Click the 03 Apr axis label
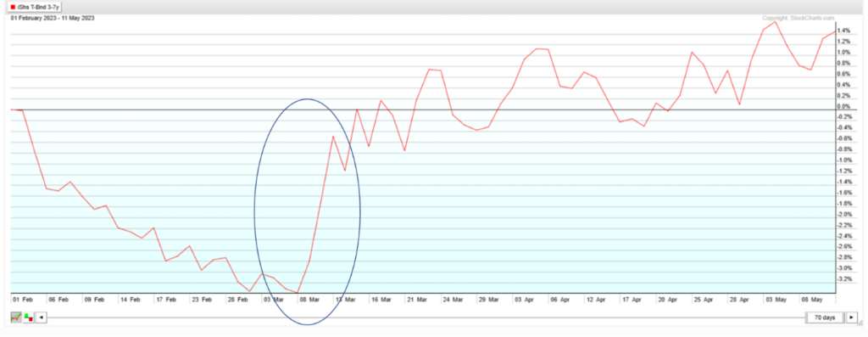The image size is (868, 337). pyautogui.click(x=524, y=300)
